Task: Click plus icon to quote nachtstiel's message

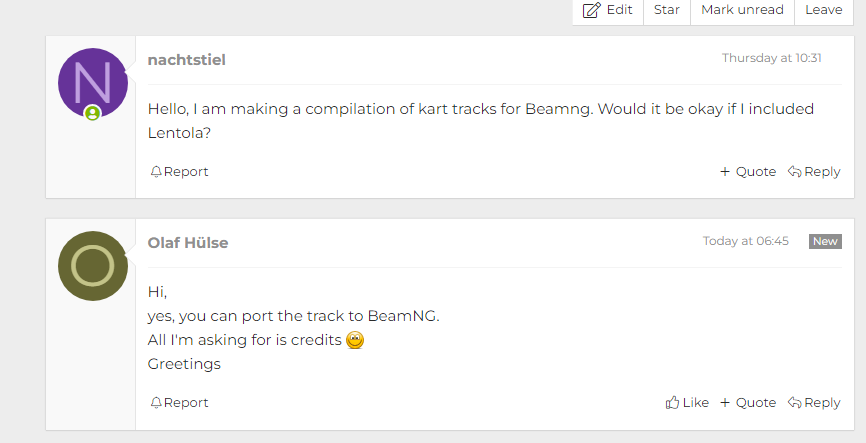Action: click(725, 172)
